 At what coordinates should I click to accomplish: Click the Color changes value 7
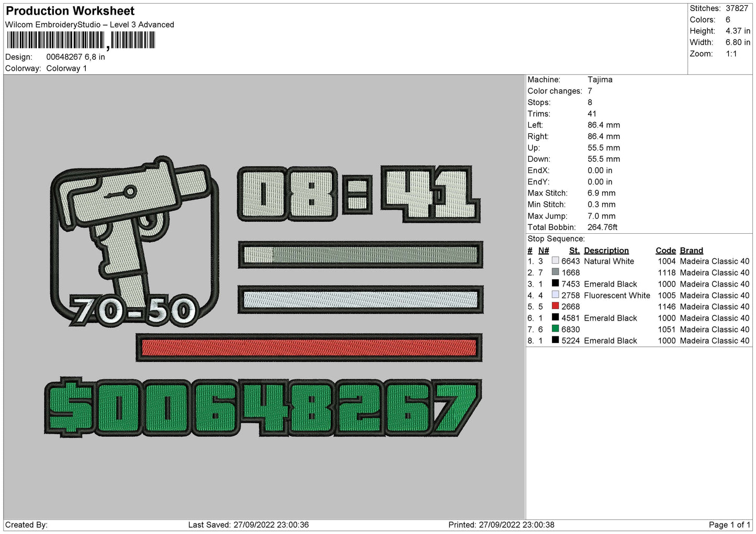pyautogui.click(x=590, y=91)
